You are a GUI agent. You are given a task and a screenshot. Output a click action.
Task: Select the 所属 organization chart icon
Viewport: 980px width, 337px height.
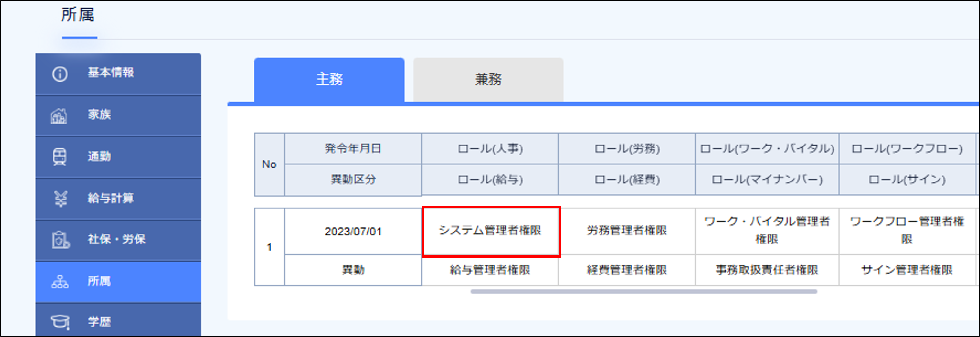[60, 281]
